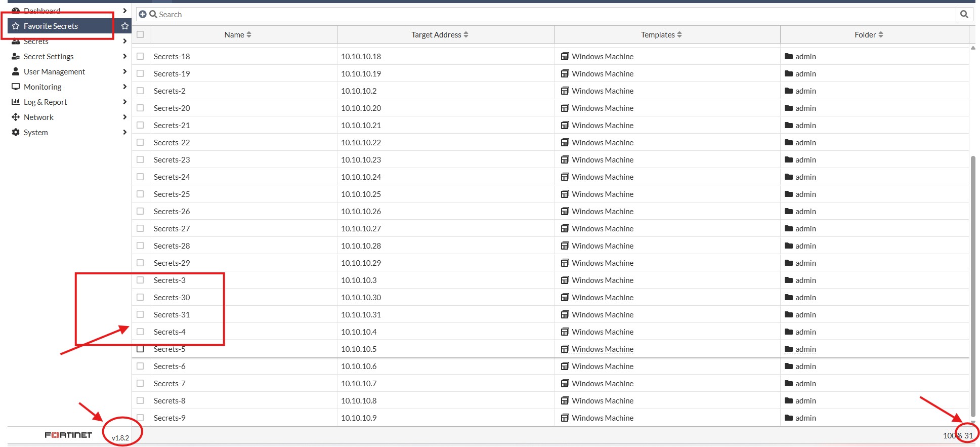Tick the Secrets-5 row checkbox

click(140, 349)
